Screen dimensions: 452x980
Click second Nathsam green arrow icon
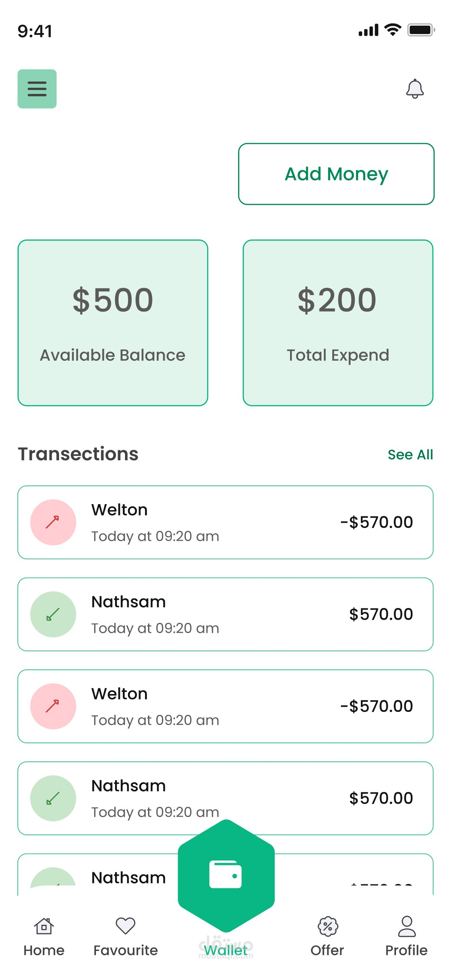[53, 798]
